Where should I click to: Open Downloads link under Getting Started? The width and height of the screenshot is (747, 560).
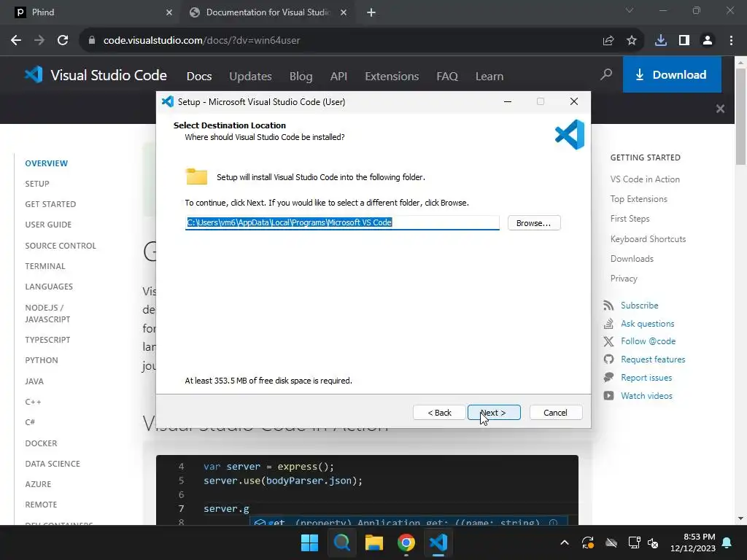632,259
